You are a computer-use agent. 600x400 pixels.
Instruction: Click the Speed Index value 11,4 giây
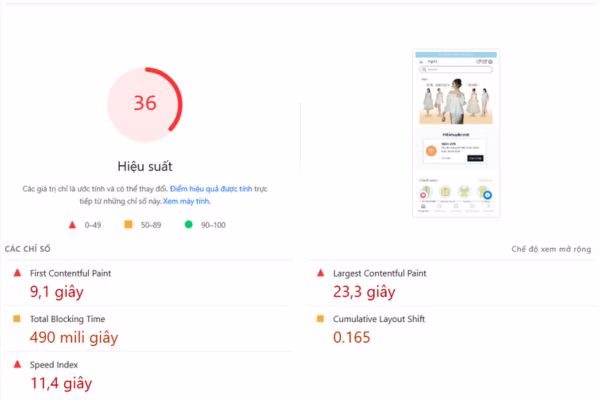point(61,383)
